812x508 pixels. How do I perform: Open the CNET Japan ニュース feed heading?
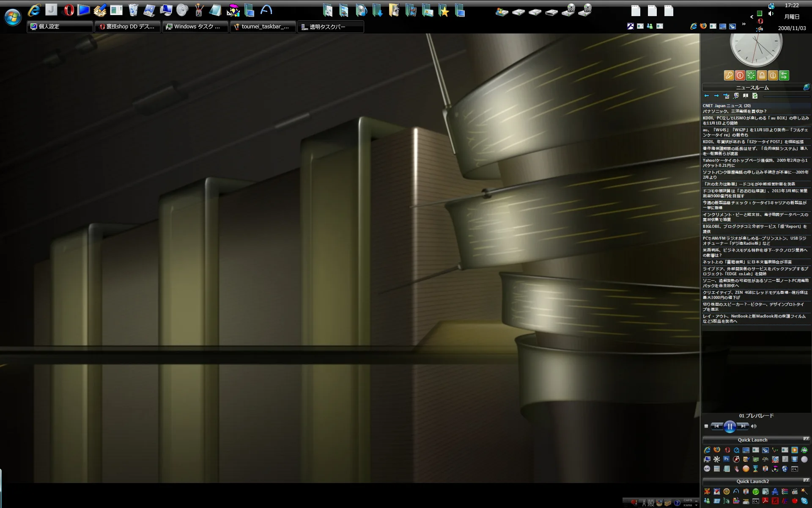(x=727, y=106)
